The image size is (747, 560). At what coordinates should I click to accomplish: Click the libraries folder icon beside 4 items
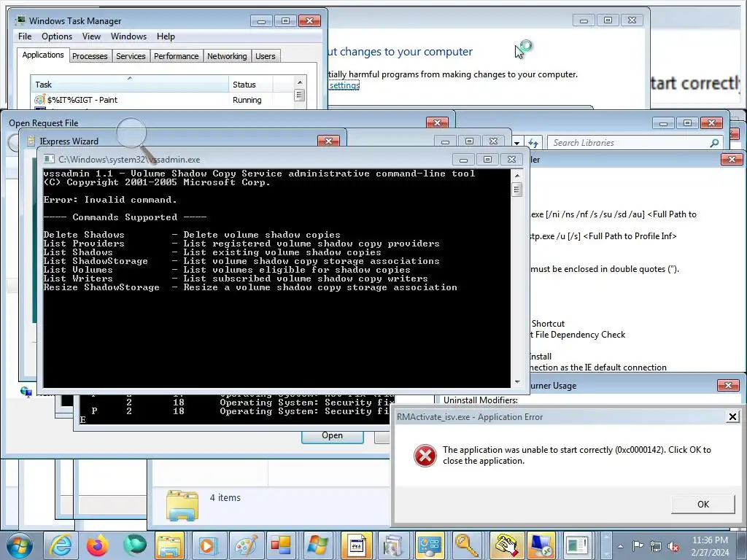182,505
